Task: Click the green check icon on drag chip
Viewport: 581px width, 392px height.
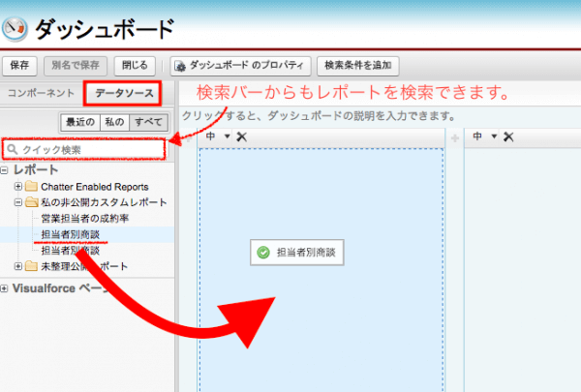Action: click(263, 253)
